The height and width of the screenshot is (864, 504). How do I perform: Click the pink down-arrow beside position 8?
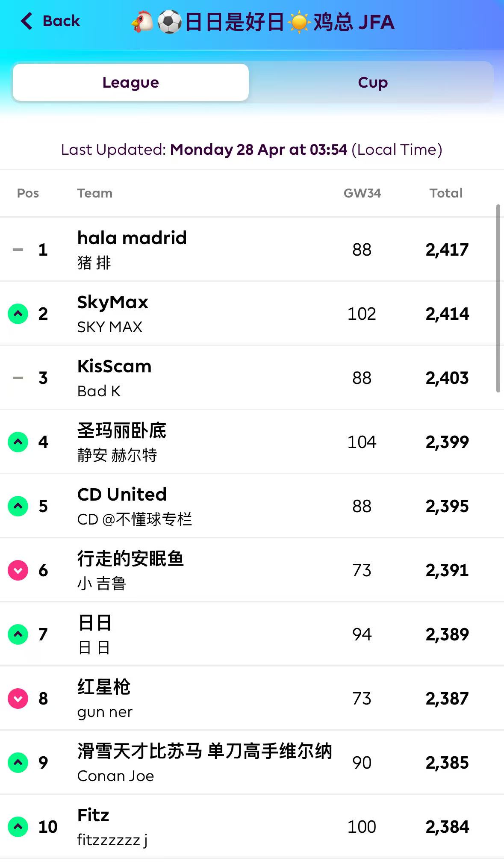18,699
